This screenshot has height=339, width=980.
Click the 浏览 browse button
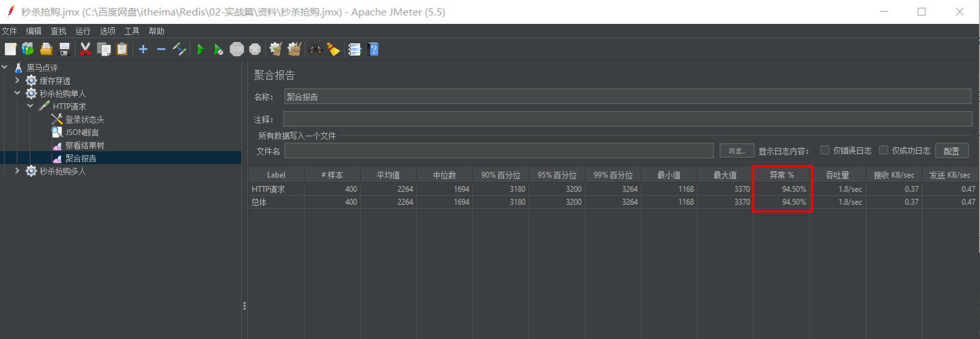736,150
